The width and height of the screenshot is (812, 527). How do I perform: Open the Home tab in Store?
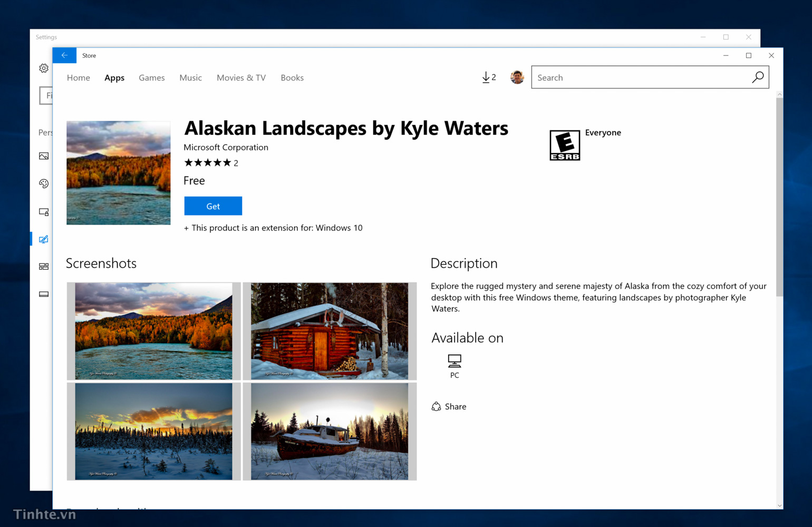click(79, 77)
